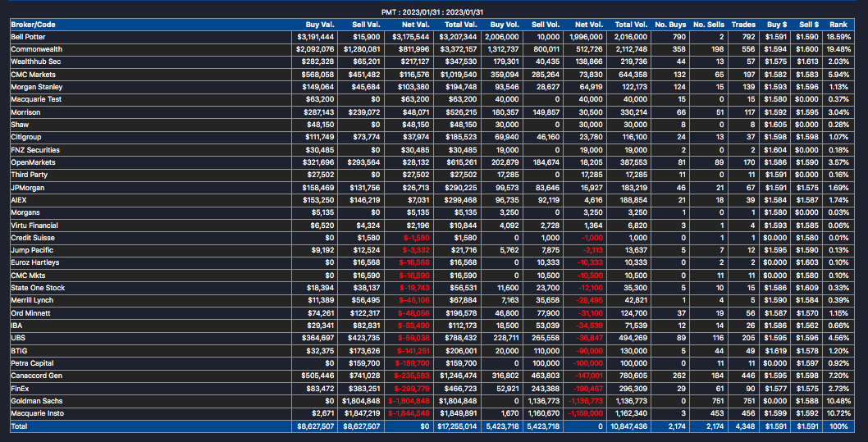This screenshot has width=868, height=442.
Task: Select the State One Stock broker name
Action: [38, 288]
